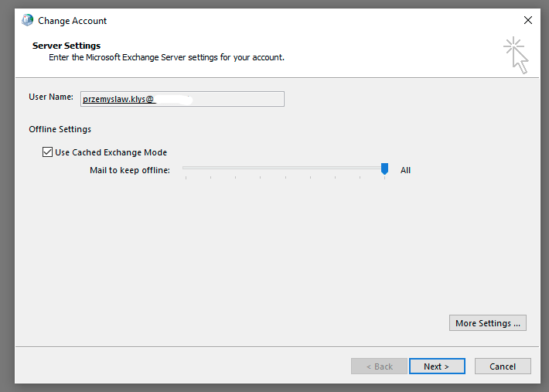
Task: Click the 'All' slider value label
Action: tap(405, 170)
